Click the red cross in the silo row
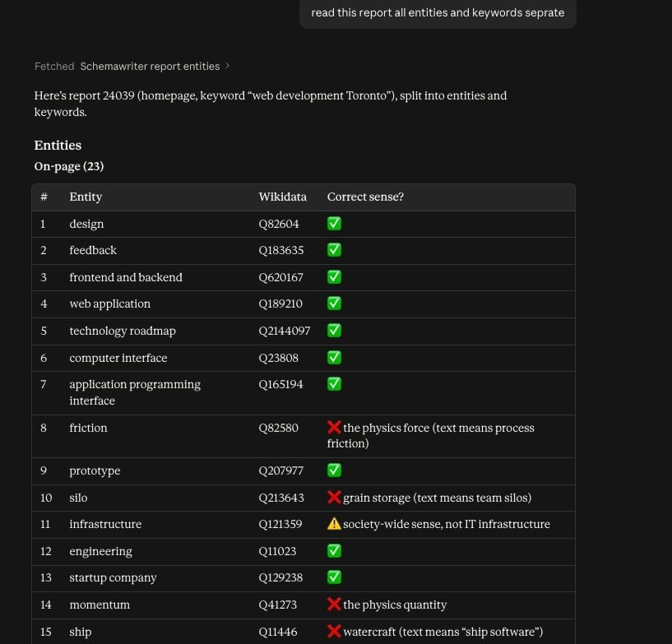Viewport: 672px width, 644px height. point(334,497)
